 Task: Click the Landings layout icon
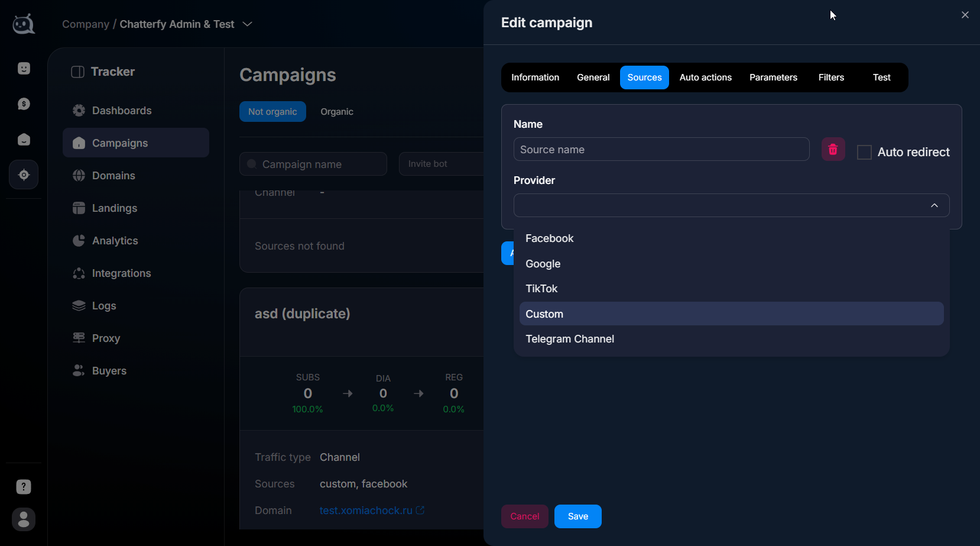click(x=79, y=208)
